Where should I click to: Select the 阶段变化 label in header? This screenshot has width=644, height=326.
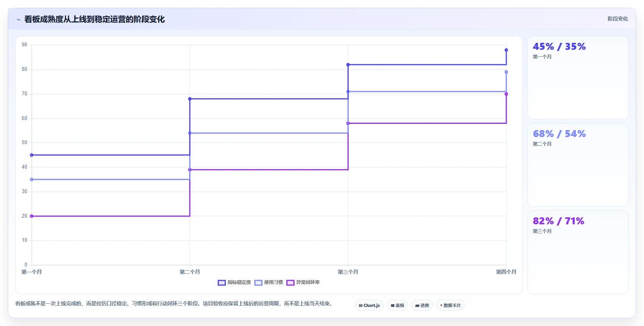click(x=617, y=19)
